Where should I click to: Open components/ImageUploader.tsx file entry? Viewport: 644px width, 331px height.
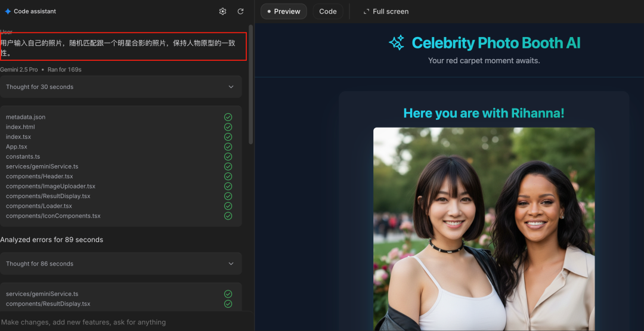[51, 186]
